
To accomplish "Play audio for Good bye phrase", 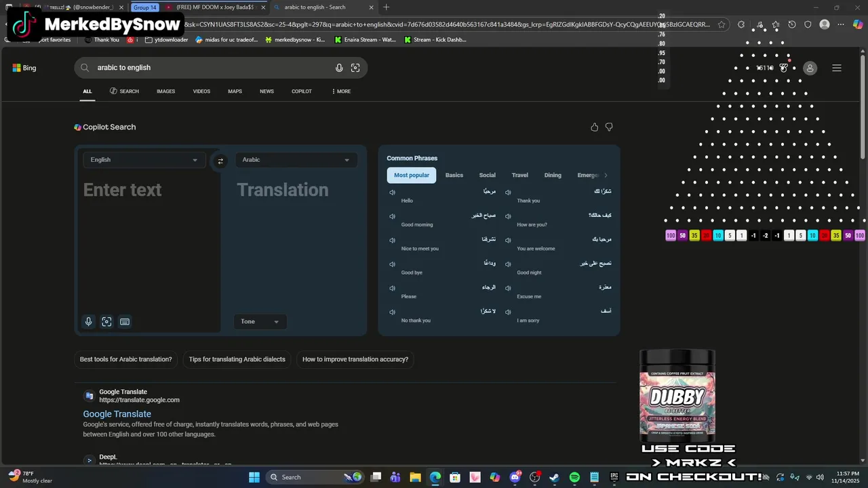I will (x=392, y=264).
